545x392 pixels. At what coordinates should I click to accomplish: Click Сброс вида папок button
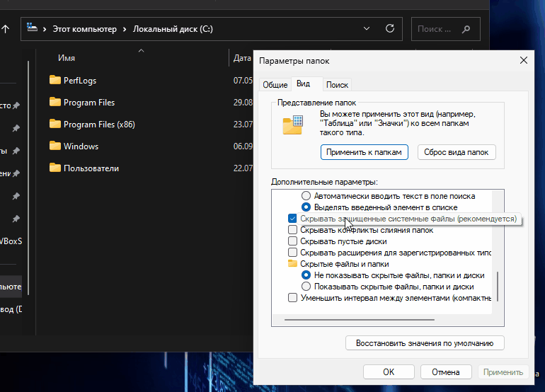(457, 152)
